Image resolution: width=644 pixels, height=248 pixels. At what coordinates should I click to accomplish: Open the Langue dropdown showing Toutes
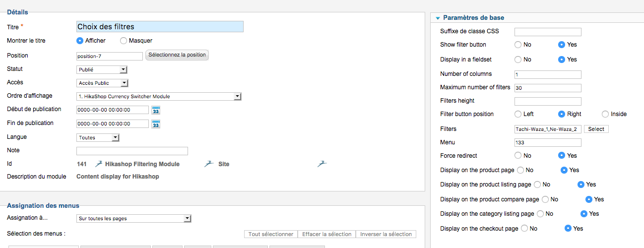pos(98,138)
